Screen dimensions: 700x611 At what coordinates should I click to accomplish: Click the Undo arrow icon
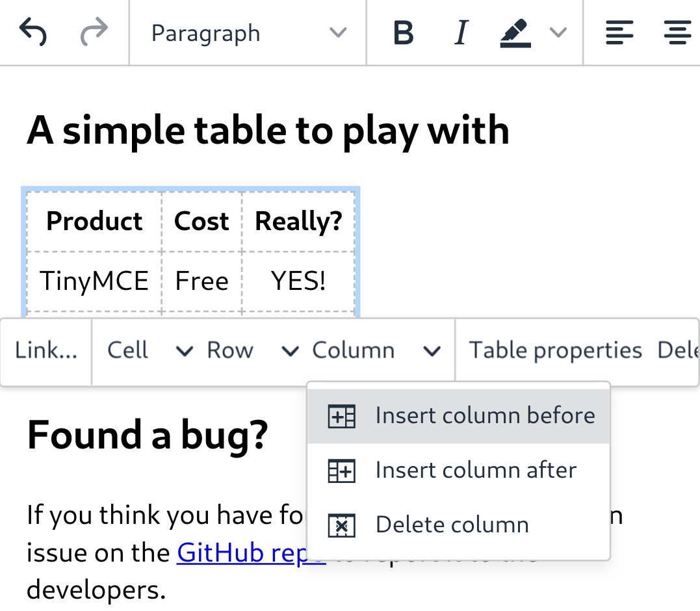[32, 32]
